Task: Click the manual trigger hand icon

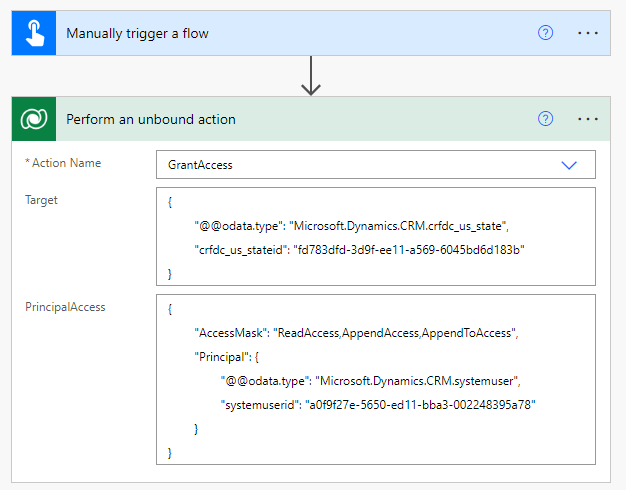Action: pyautogui.click(x=34, y=33)
